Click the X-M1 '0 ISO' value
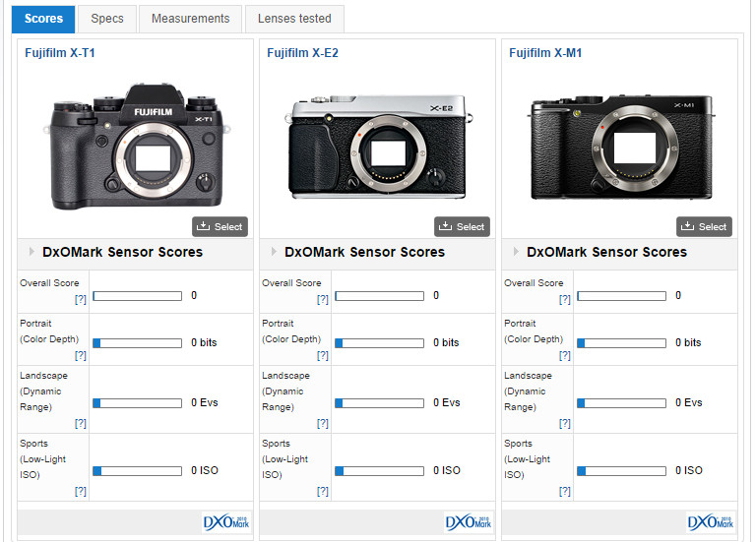This screenshot has height=542, width=756. pyautogui.click(x=689, y=470)
